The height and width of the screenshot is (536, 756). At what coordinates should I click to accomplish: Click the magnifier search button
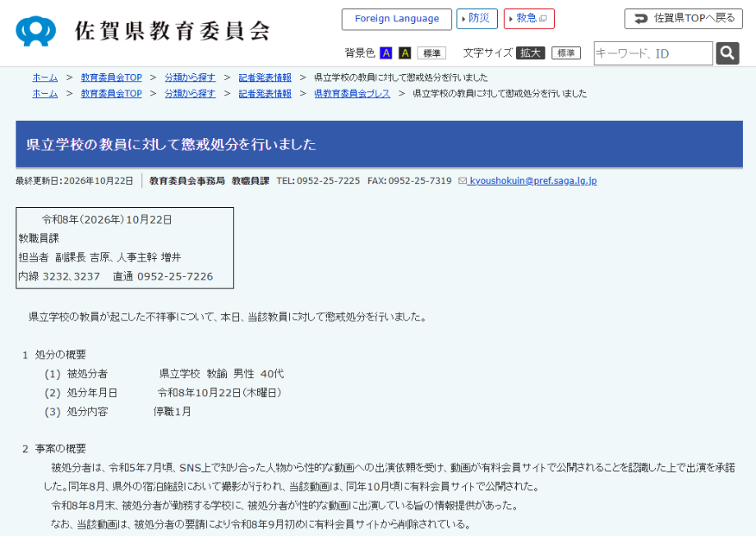(x=727, y=53)
